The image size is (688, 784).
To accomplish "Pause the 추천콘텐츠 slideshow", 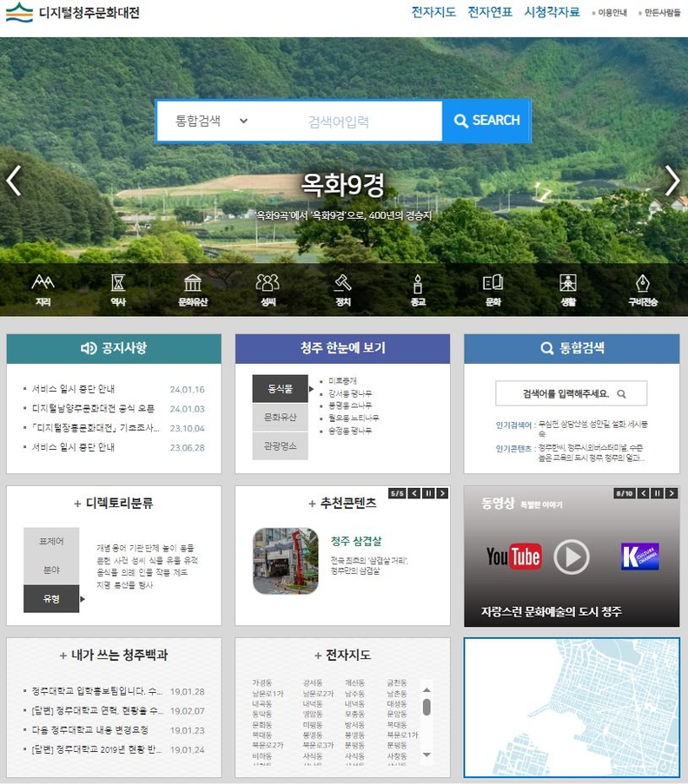I will coord(428,493).
